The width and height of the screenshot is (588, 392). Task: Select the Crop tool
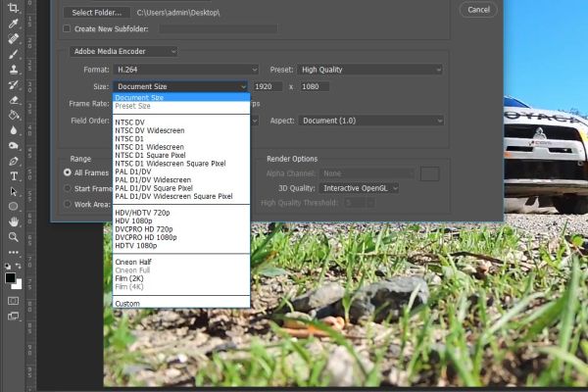point(13,8)
